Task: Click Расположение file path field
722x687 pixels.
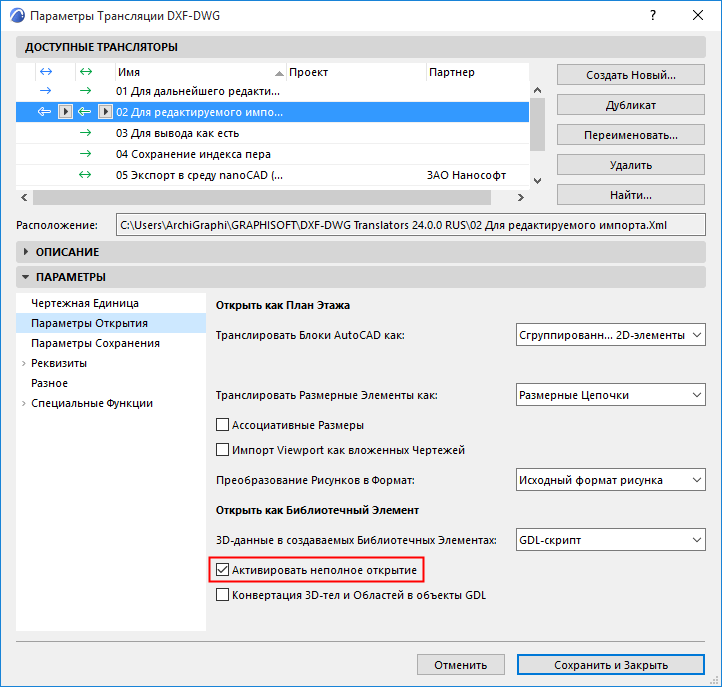Action: tap(410, 225)
